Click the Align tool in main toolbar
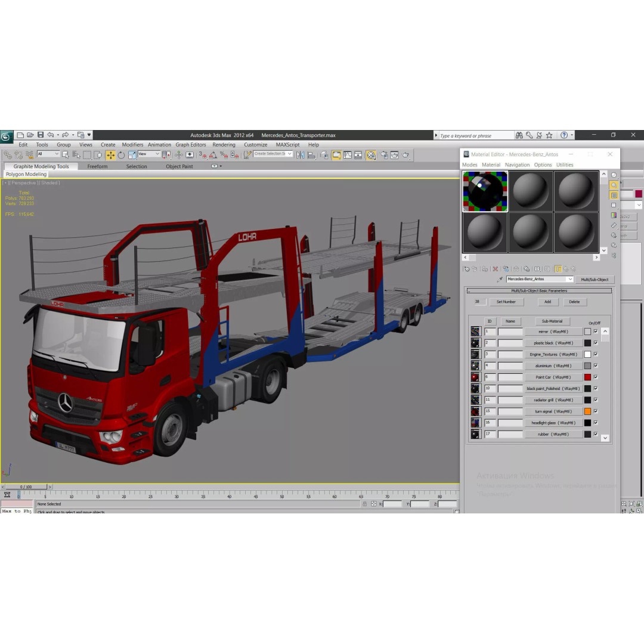Image resolution: width=644 pixels, height=644 pixels. tap(311, 155)
